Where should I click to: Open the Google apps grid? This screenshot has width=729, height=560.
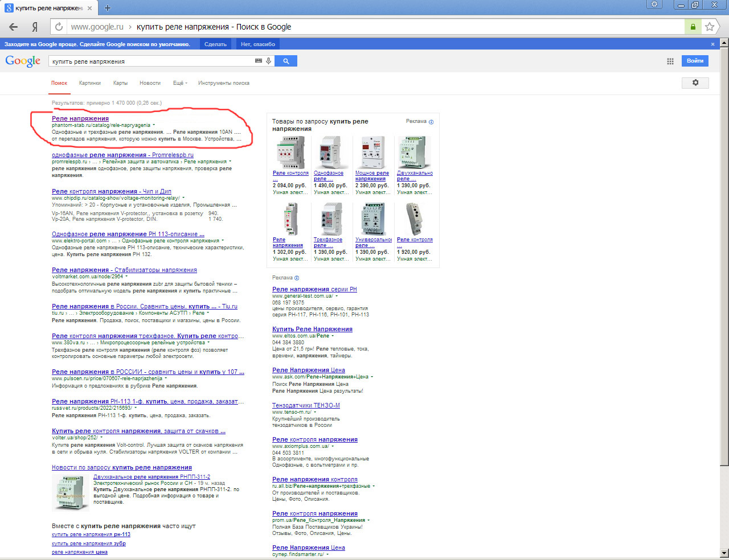pyautogui.click(x=670, y=61)
